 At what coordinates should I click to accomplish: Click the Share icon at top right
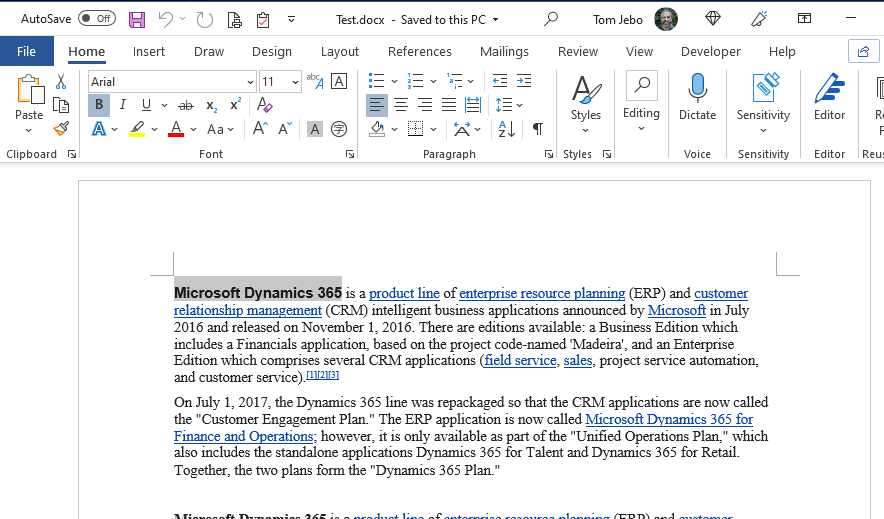[863, 51]
